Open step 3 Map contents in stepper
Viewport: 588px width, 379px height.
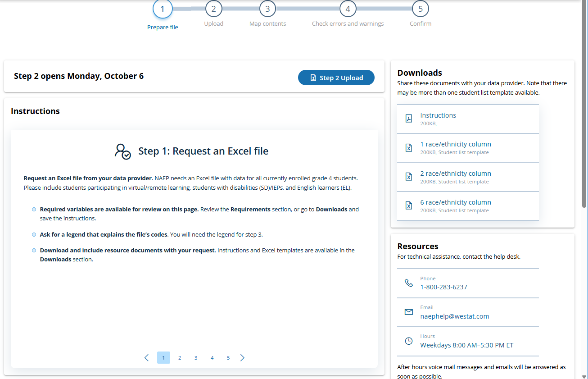pos(267,9)
